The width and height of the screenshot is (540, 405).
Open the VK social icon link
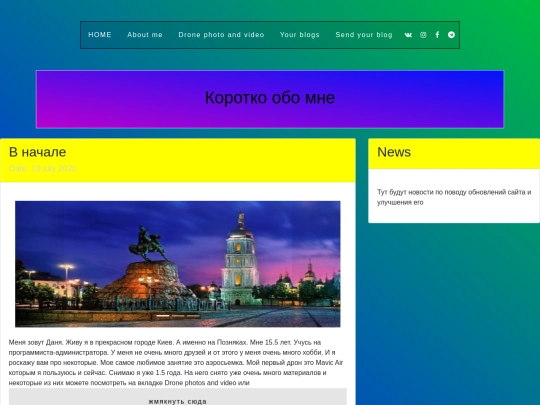pyautogui.click(x=408, y=35)
